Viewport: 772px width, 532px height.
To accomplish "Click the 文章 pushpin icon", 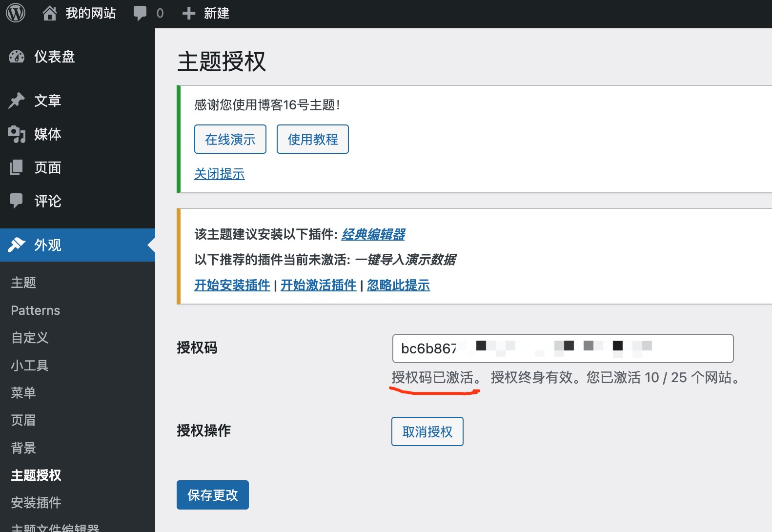I will (17, 101).
